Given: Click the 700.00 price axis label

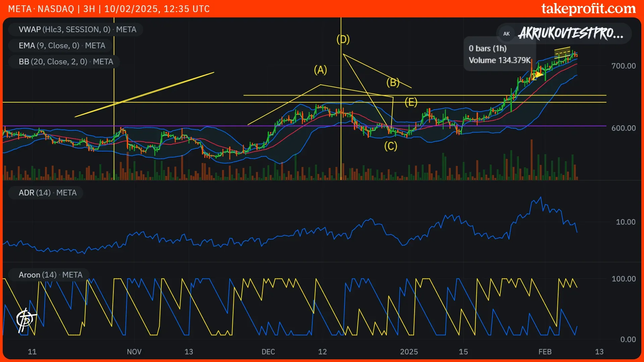Looking at the screenshot, I should coord(623,66).
